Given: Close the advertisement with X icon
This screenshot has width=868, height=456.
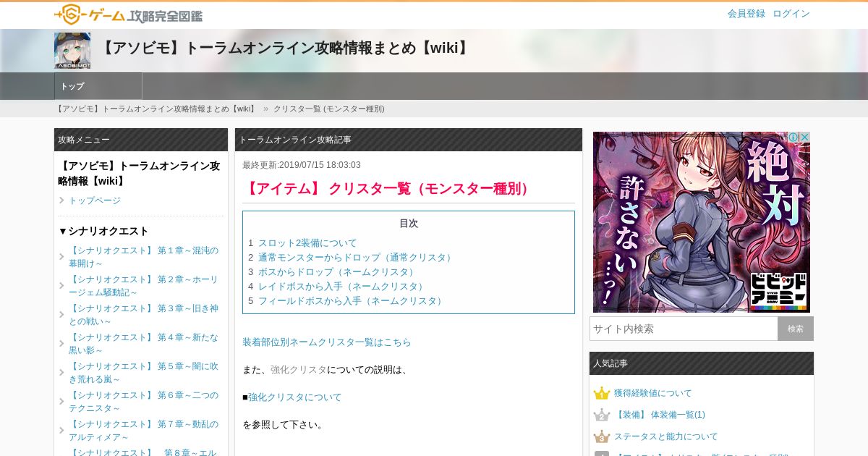Looking at the screenshot, I should (x=804, y=138).
